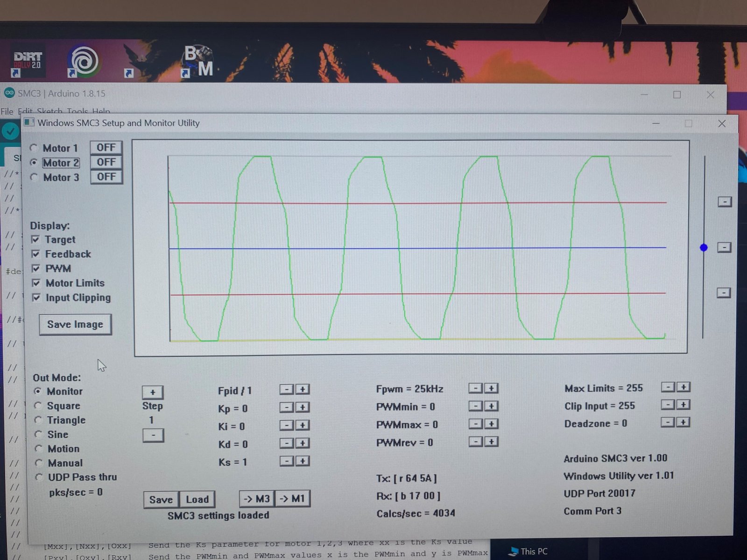
Task: Open the Ubisoft Connect desktop shortcut
Action: 83,61
